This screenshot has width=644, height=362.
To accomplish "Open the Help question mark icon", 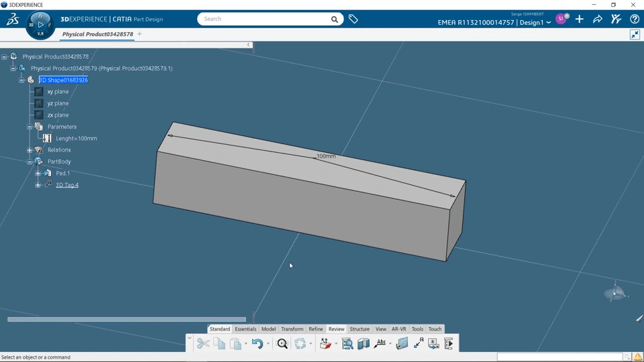I will pyautogui.click(x=634, y=19).
